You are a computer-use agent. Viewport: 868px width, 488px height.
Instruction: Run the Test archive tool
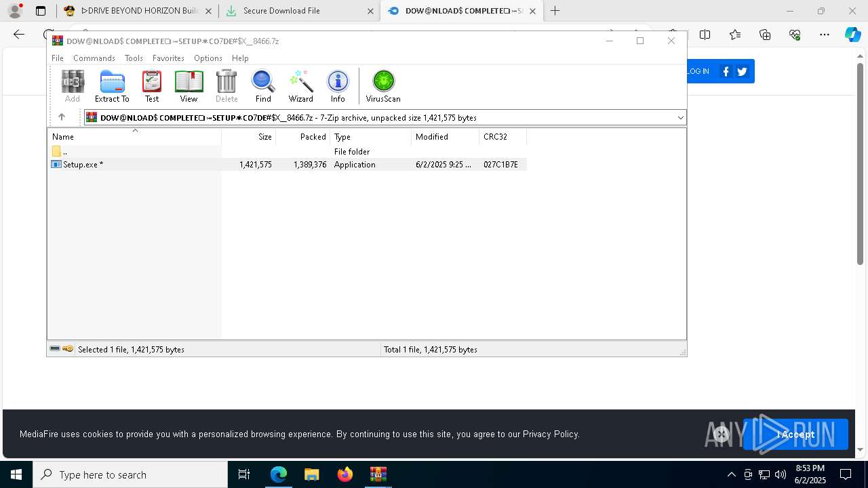(x=152, y=86)
